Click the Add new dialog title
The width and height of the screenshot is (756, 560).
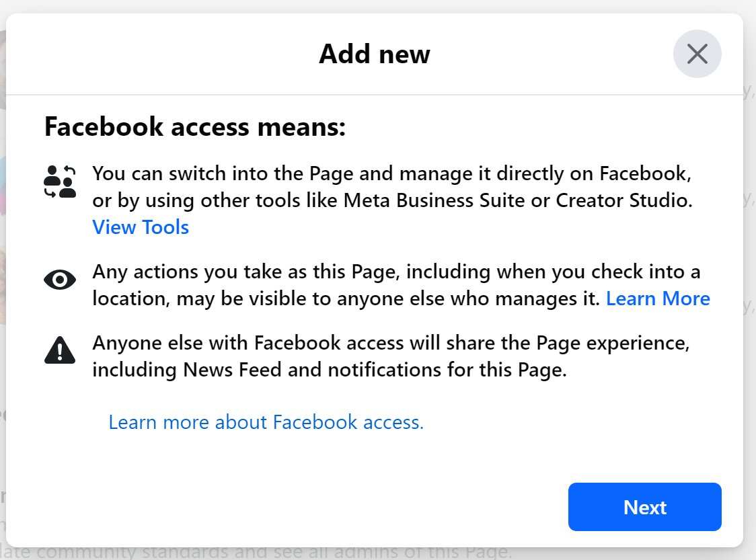pos(374,54)
